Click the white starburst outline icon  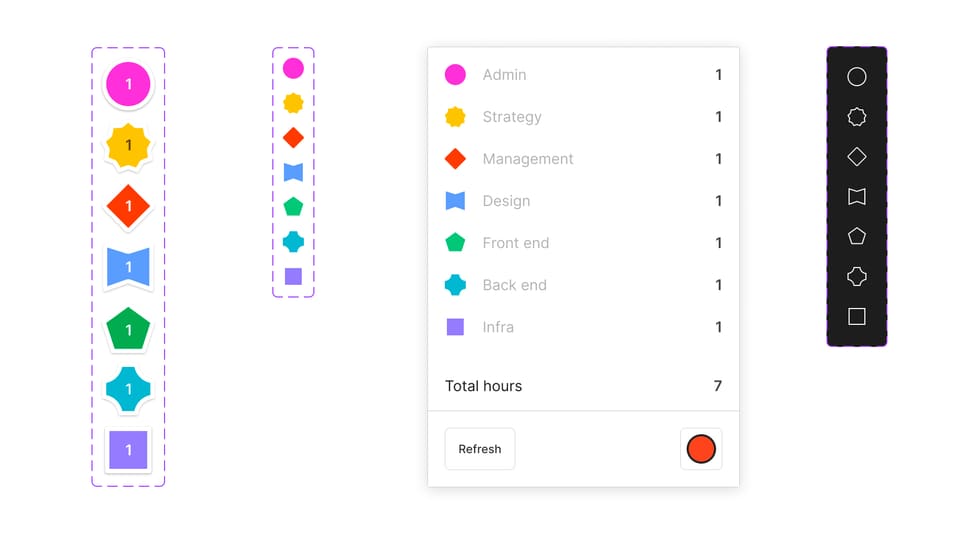[x=856, y=117]
